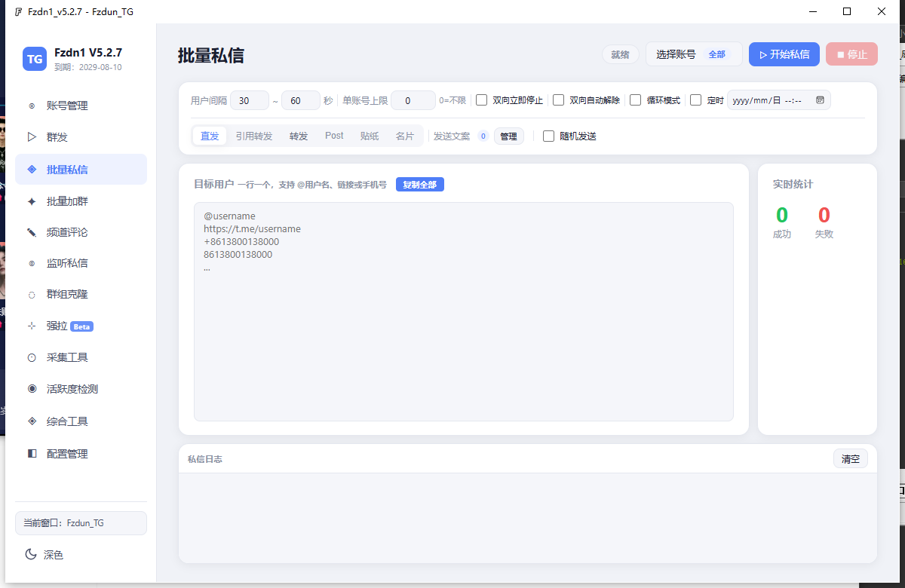Image resolution: width=905 pixels, height=588 pixels.
Task: Open the 强拉 Beta icon
Action: [x=32, y=326]
